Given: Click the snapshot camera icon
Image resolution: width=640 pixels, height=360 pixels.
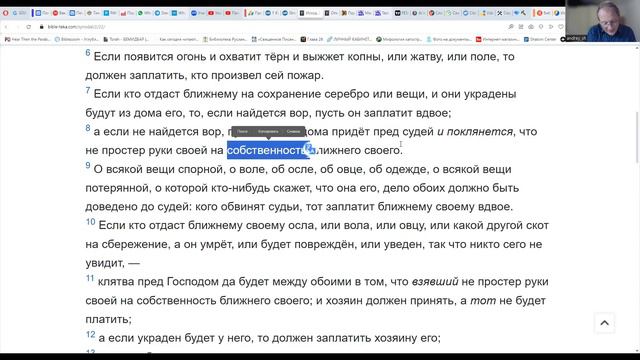Looking at the screenshot, I should (x=531, y=27).
